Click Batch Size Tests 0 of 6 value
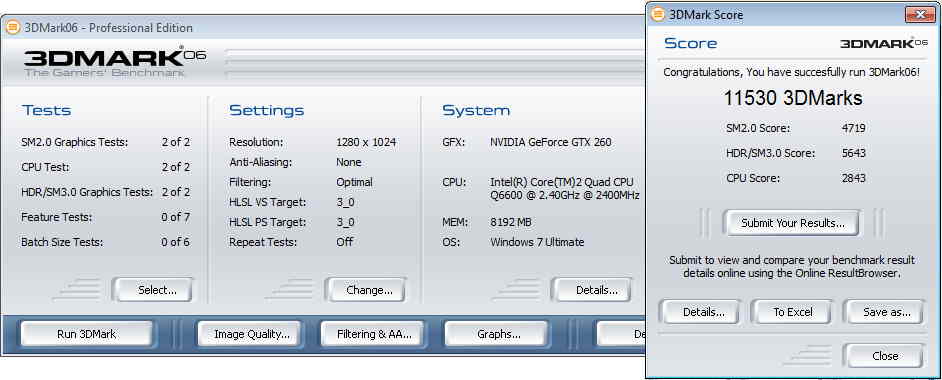 175,242
